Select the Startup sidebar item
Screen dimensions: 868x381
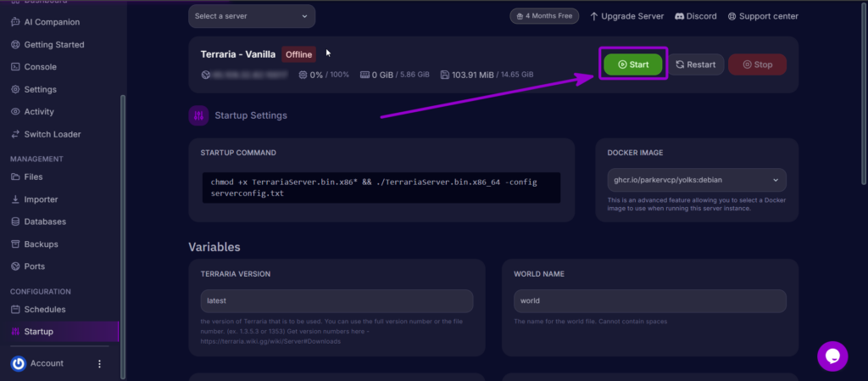[x=59, y=332]
